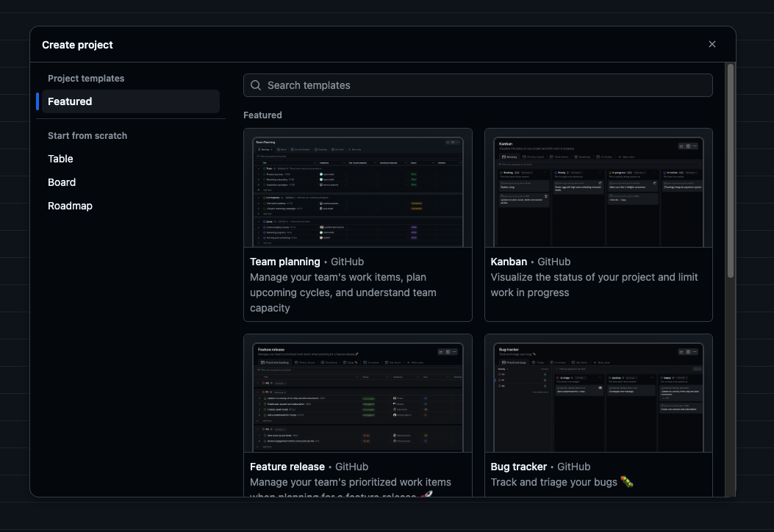Screen dimensions: 774x532
Task: Open the Feature release preview thumbnail
Action: 358,396
